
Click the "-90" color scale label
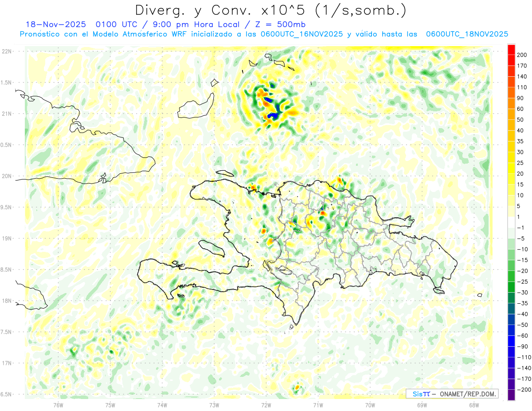[x=522, y=346]
